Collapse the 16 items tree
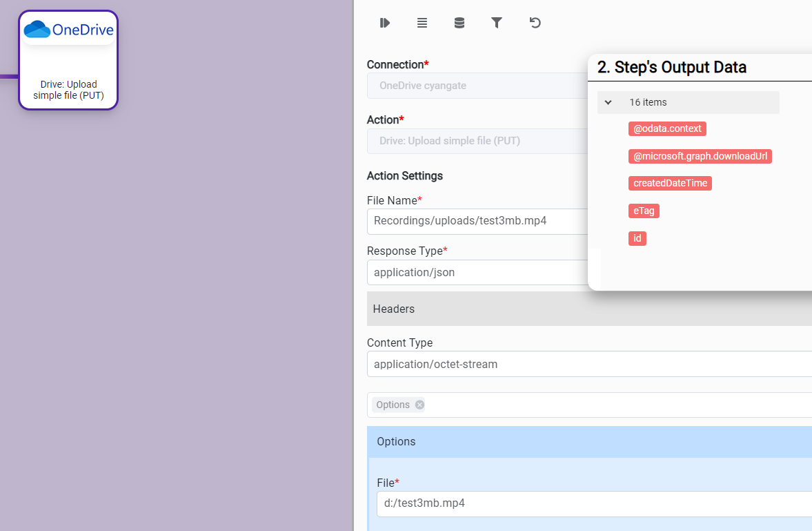 [x=608, y=102]
